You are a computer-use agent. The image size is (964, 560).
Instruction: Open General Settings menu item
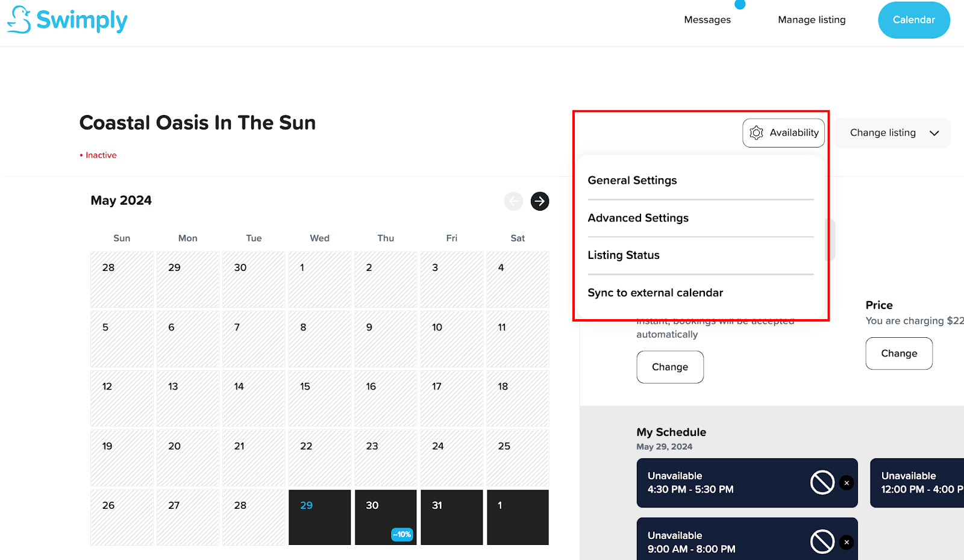pyautogui.click(x=632, y=181)
